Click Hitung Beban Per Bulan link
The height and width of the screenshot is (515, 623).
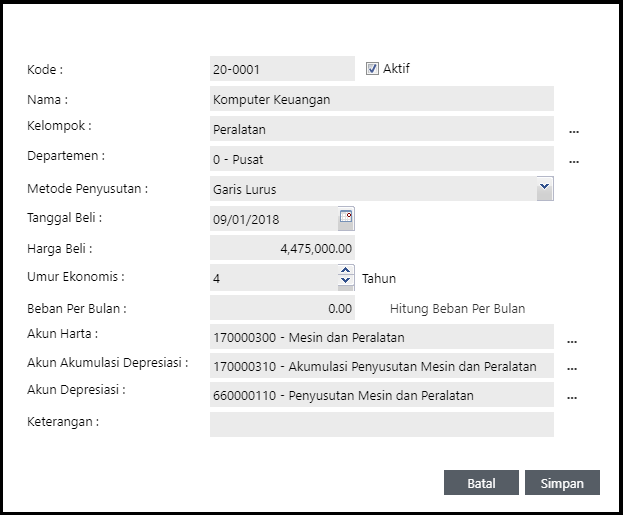(457, 308)
